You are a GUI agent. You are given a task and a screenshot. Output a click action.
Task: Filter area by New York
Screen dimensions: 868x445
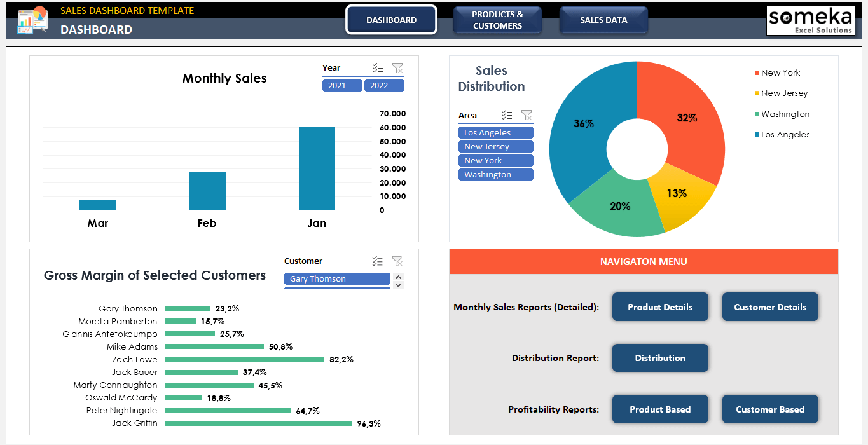click(496, 160)
